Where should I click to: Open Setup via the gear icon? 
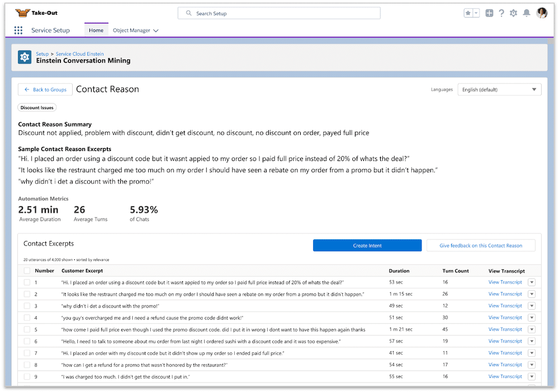513,12
